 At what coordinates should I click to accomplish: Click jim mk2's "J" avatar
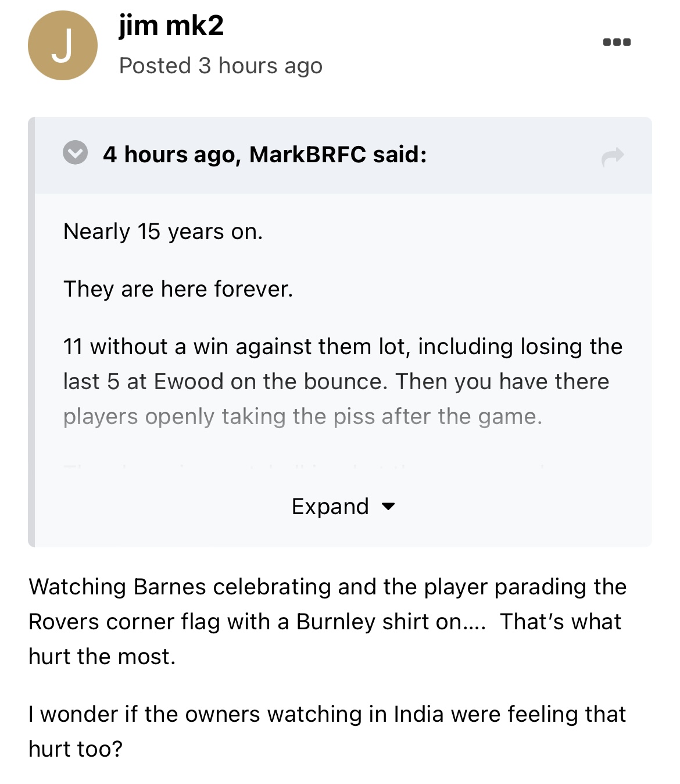[x=63, y=45]
